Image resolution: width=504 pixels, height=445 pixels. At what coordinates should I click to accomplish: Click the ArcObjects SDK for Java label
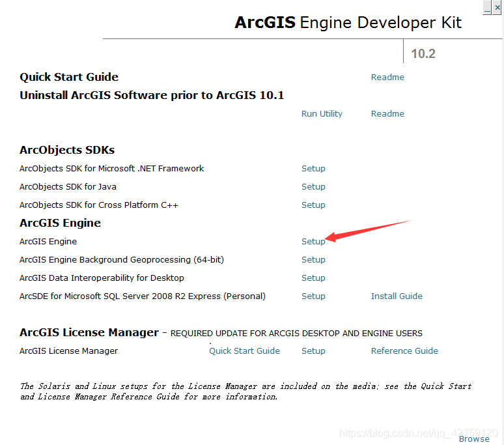pyautogui.click(x=68, y=187)
